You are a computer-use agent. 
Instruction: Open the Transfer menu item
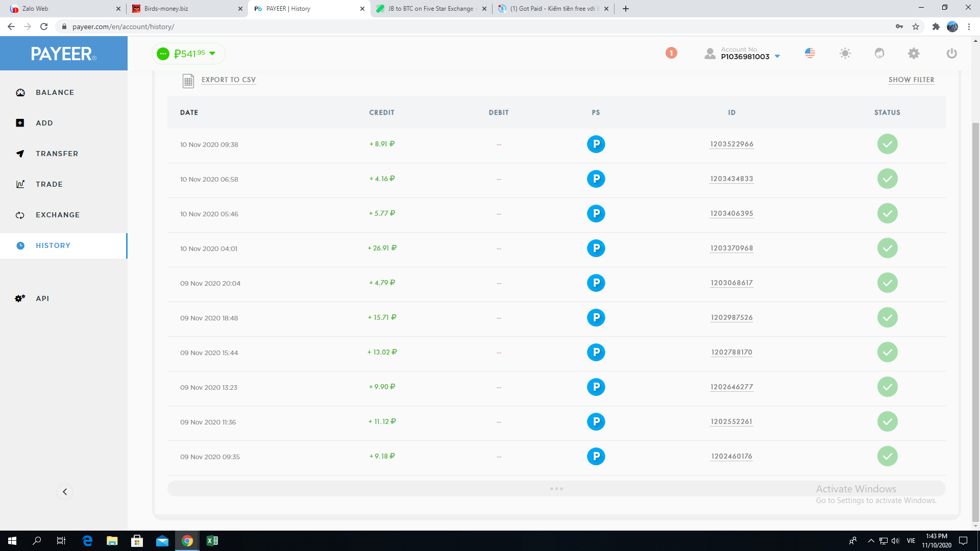click(x=57, y=154)
